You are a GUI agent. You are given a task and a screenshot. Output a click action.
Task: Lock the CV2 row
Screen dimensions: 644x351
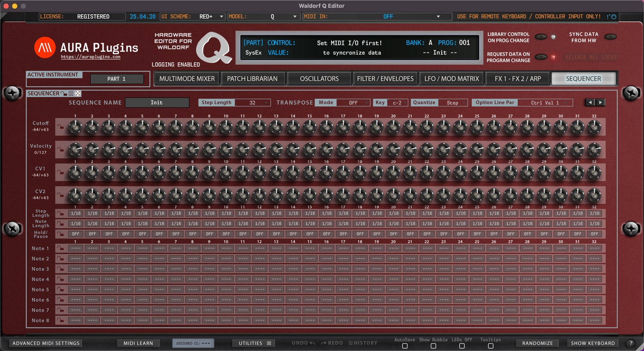[x=61, y=195]
